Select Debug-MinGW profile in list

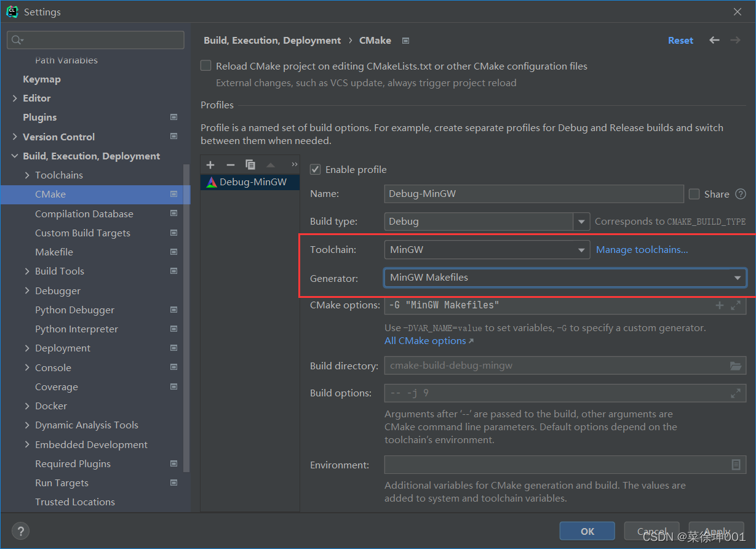click(x=250, y=182)
